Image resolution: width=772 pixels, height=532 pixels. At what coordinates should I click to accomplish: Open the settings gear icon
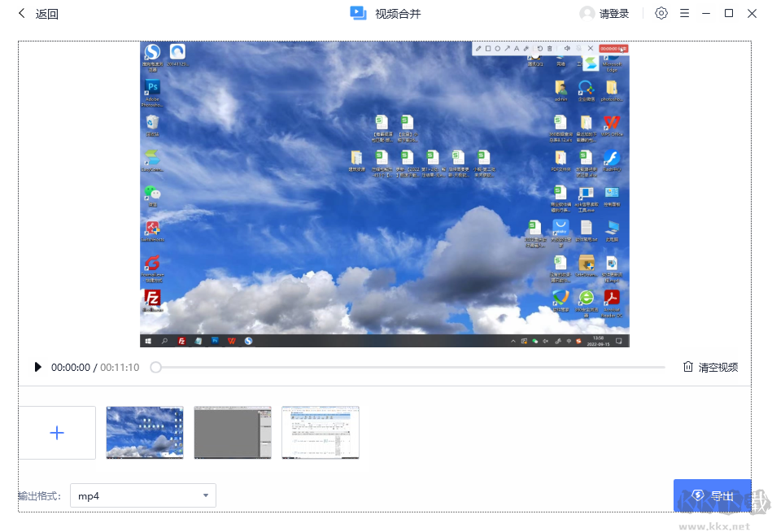(661, 13)
